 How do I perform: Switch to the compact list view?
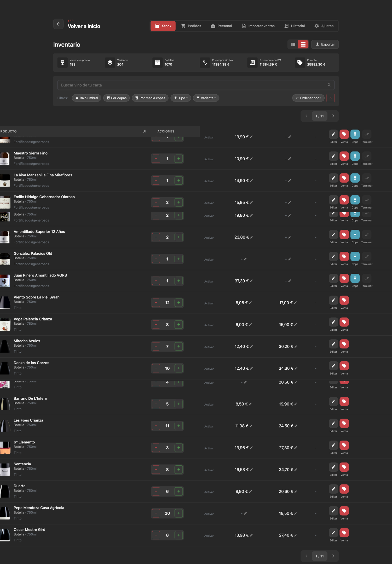[x=293, y=44]
